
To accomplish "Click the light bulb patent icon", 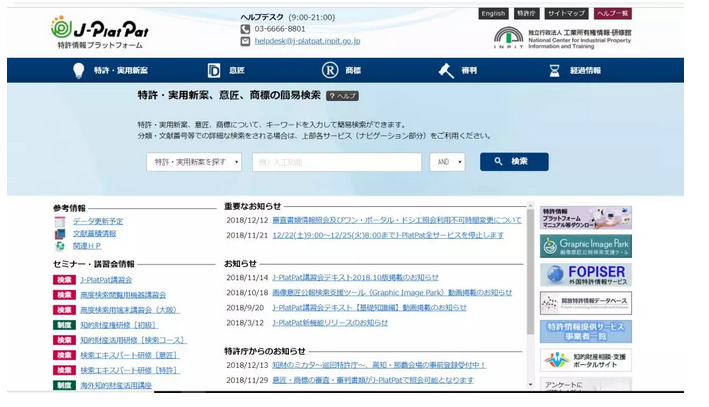I will click(x=79, y=71).
